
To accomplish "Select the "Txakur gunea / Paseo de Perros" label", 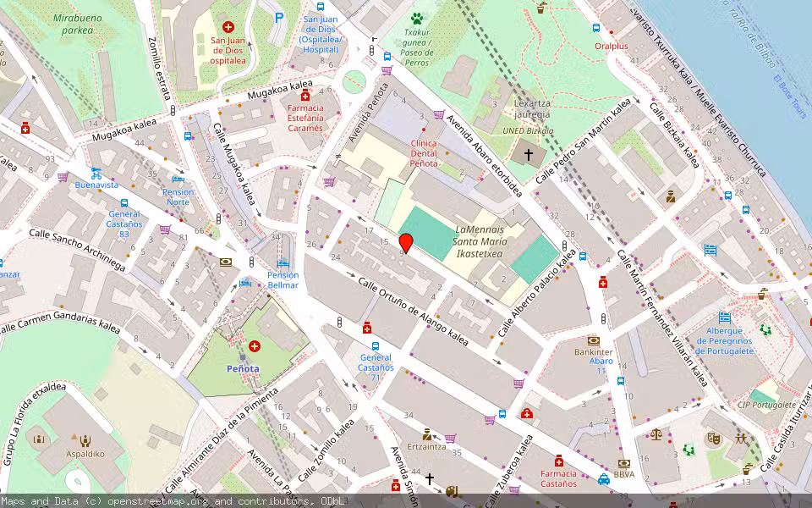I will point(417,47).
